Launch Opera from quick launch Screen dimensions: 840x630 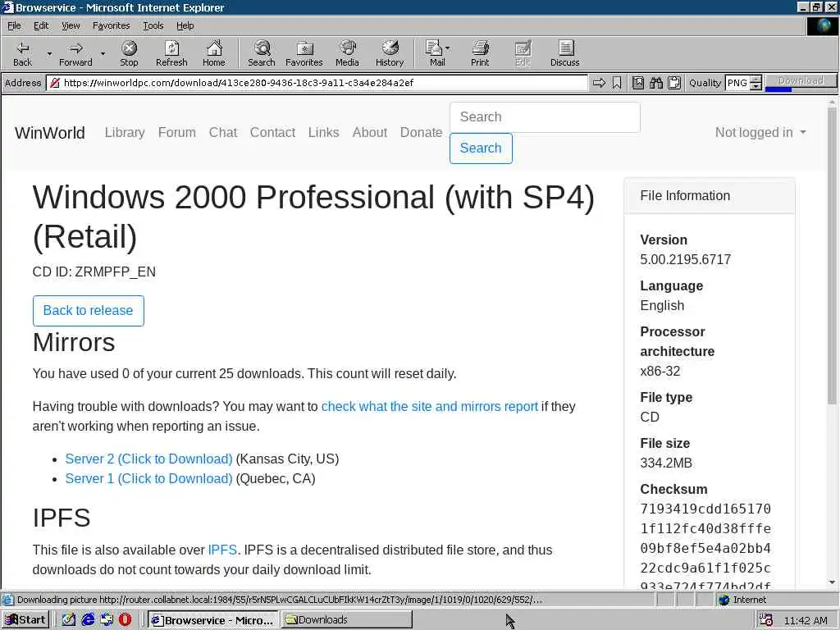125,620
